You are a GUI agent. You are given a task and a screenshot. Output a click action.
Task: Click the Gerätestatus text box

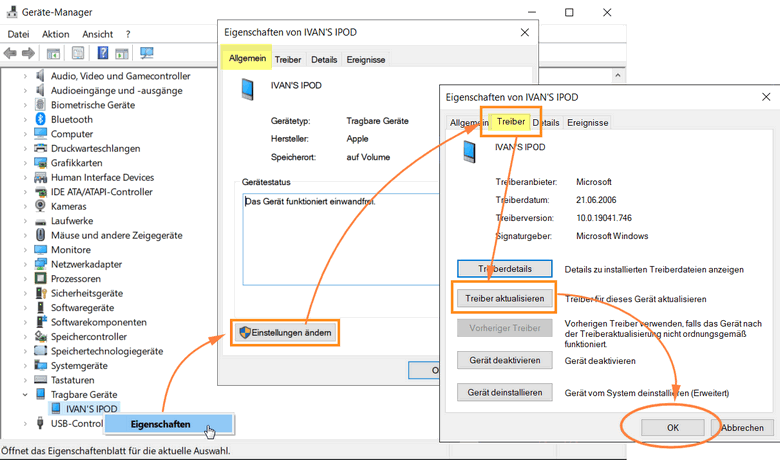click(341, 239)
